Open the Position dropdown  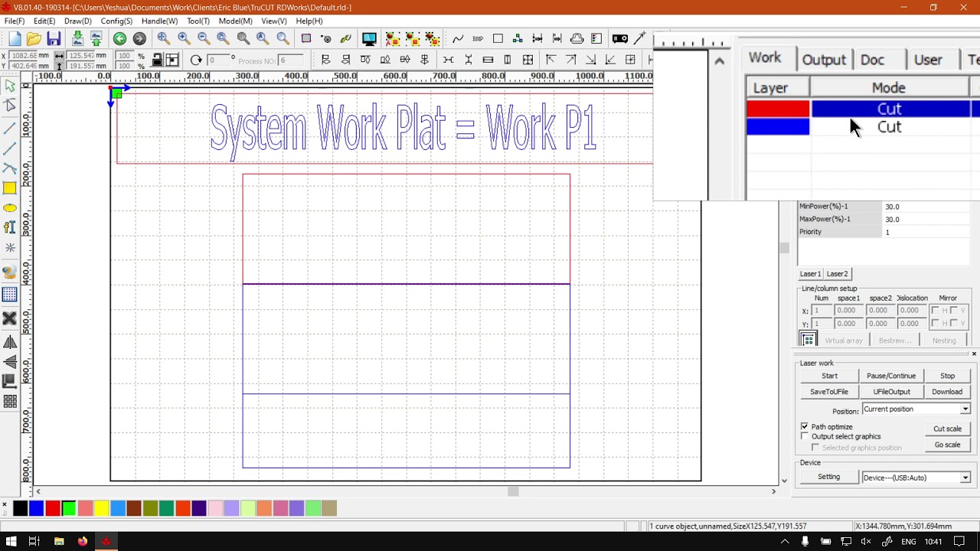point(916,409)
